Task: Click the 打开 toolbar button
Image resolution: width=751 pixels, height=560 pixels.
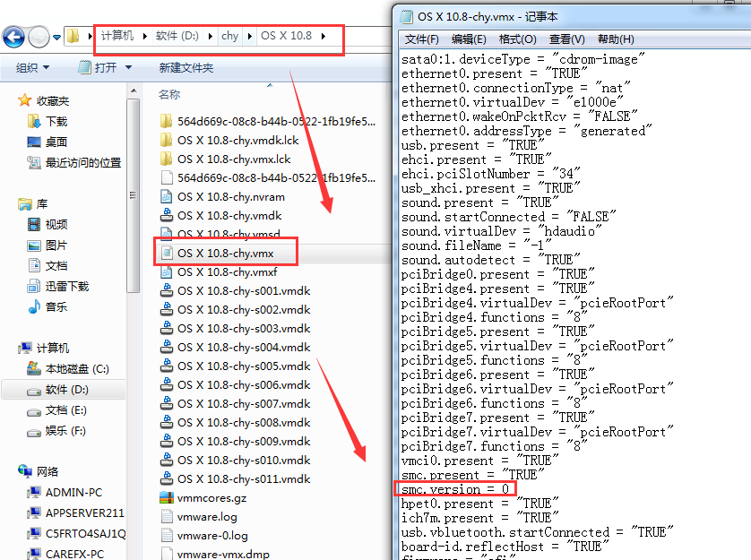Action: [x=98, y=67]
